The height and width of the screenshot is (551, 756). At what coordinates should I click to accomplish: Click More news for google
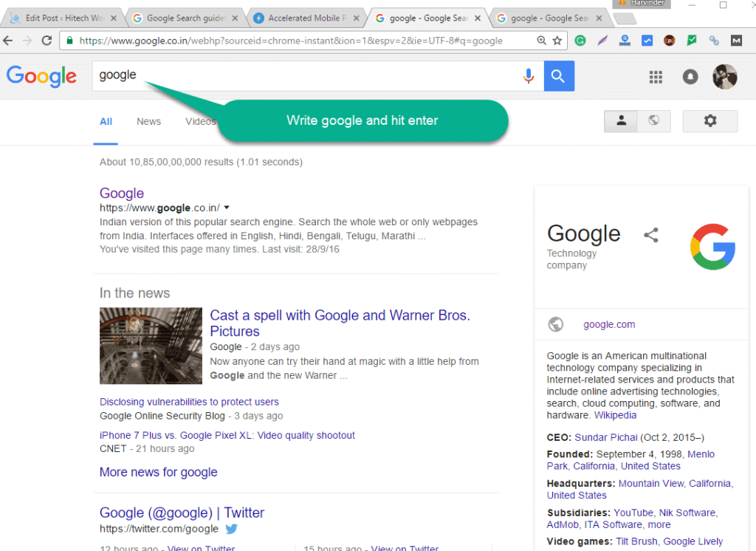click(x=158, y=472)
